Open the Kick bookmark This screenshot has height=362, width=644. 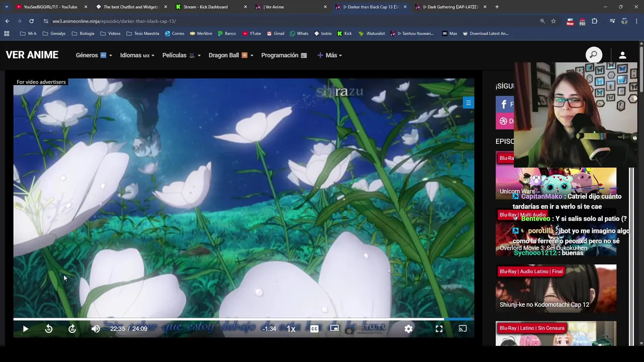345,34
